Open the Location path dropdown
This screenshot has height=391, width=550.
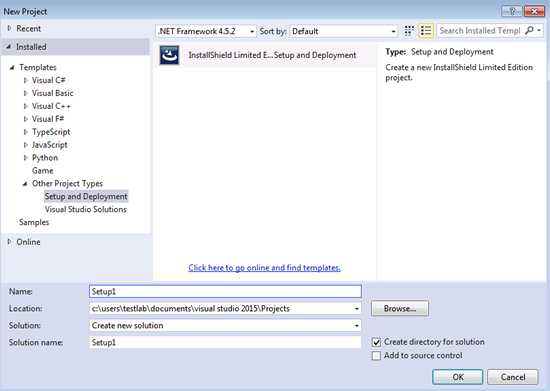coord(356,309)
